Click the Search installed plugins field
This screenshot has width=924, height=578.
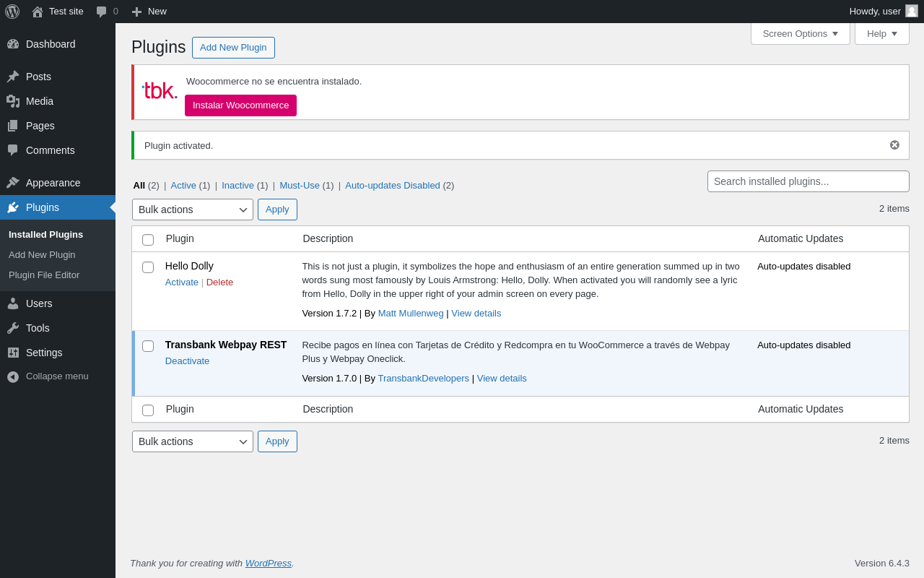pyautogui.click(x=808, y=181)
